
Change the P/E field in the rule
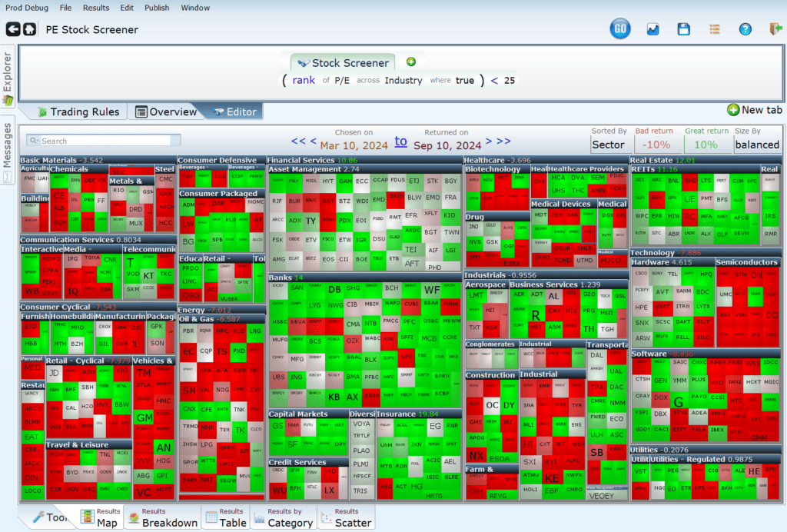(341, 80)
